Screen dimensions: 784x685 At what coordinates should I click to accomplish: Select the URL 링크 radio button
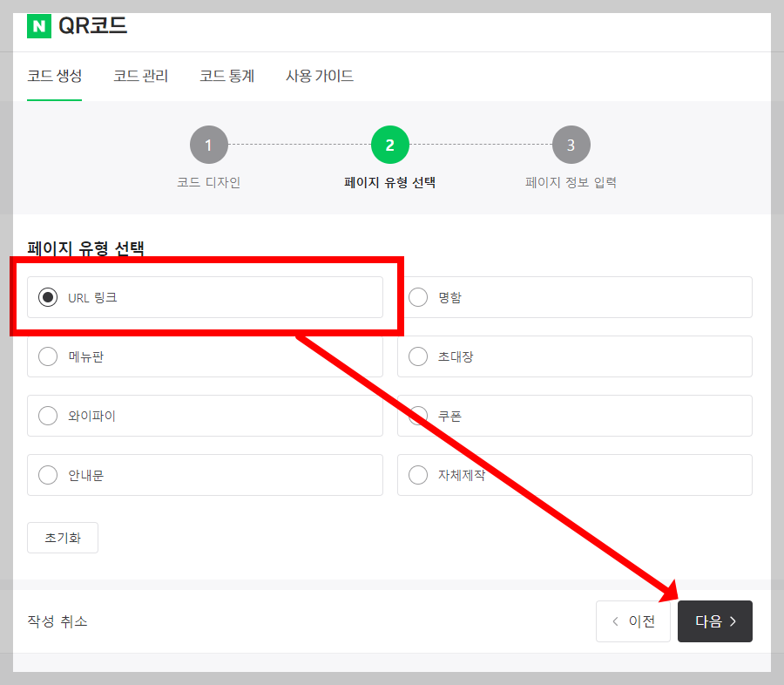pos(48,297)
